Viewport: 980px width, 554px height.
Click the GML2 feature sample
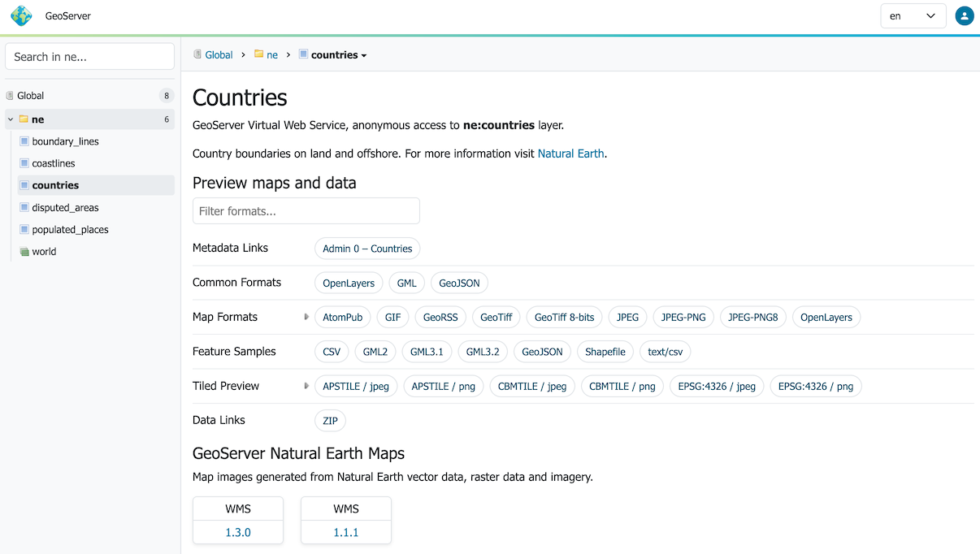click(375, 352)
